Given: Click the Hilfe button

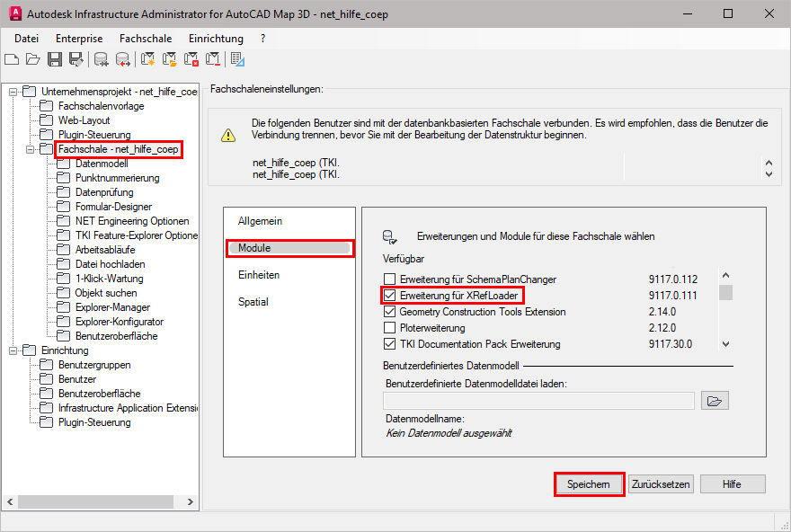Looking at the screenshot, I should click(x=733, y=484).
